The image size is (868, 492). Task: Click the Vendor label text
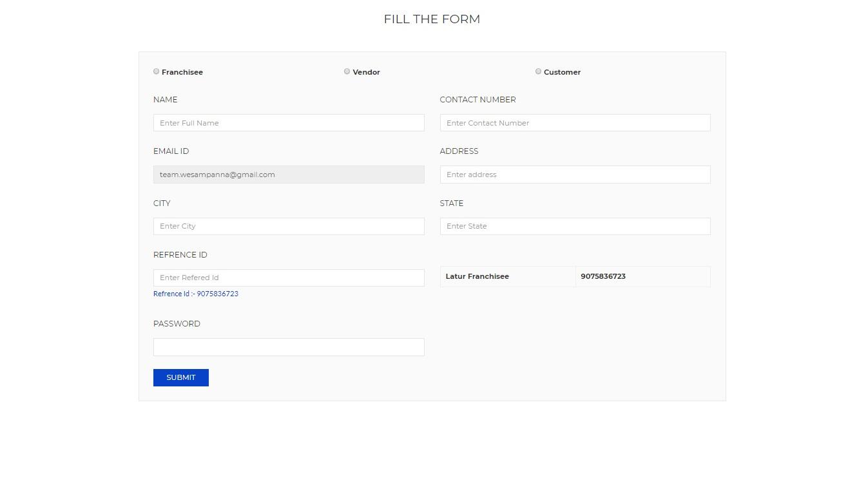click(x=366, y=72)
